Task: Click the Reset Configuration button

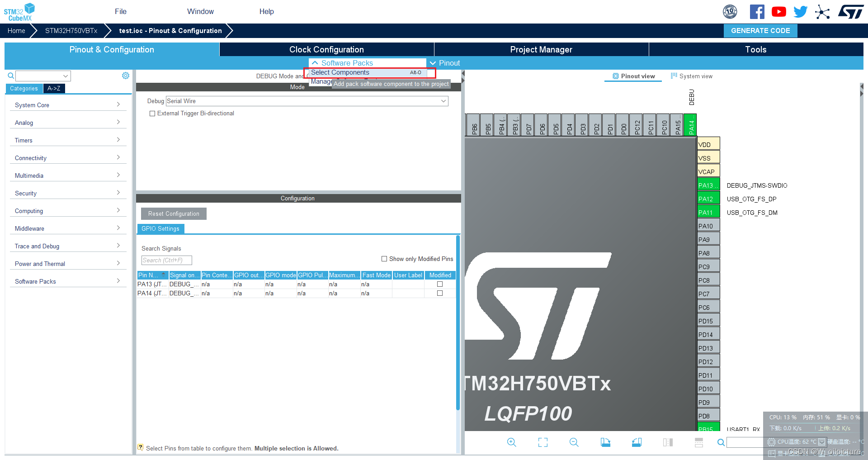Action: pyautogui.click(x=174, y=214)
